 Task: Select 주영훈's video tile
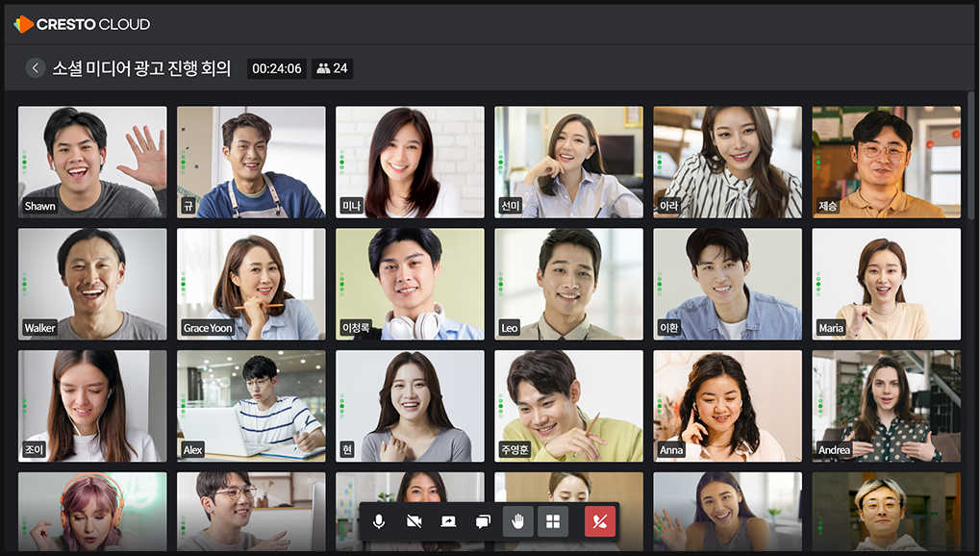568,406
